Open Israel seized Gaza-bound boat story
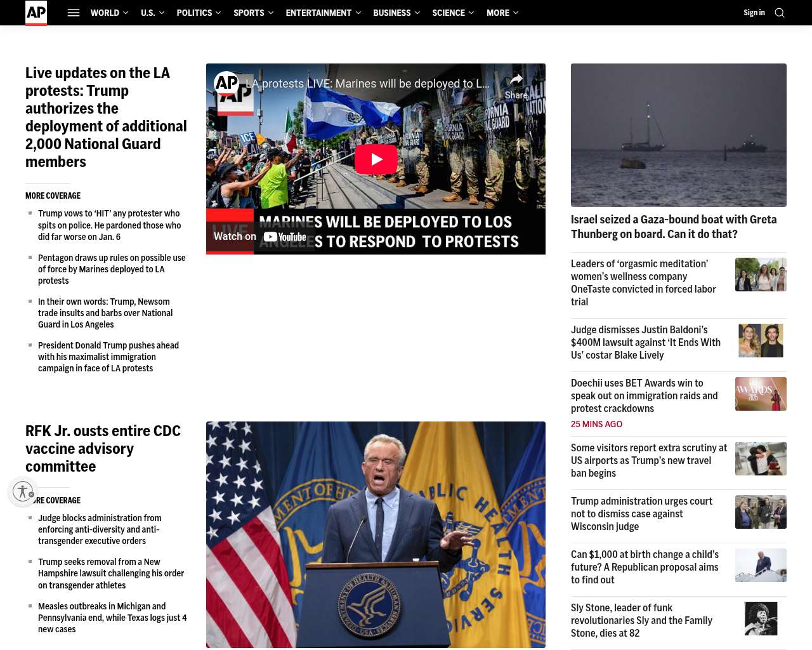The image size is (812, 650). 674,227
